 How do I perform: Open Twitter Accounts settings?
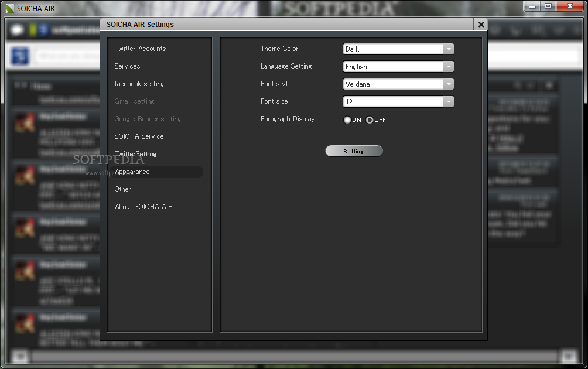click(140, 49)
